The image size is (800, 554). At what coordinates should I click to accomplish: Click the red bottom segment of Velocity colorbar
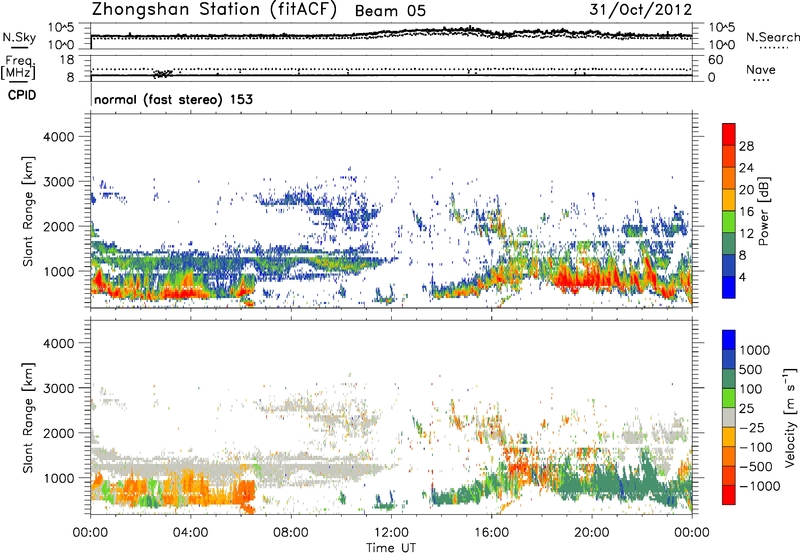(729, 495)
